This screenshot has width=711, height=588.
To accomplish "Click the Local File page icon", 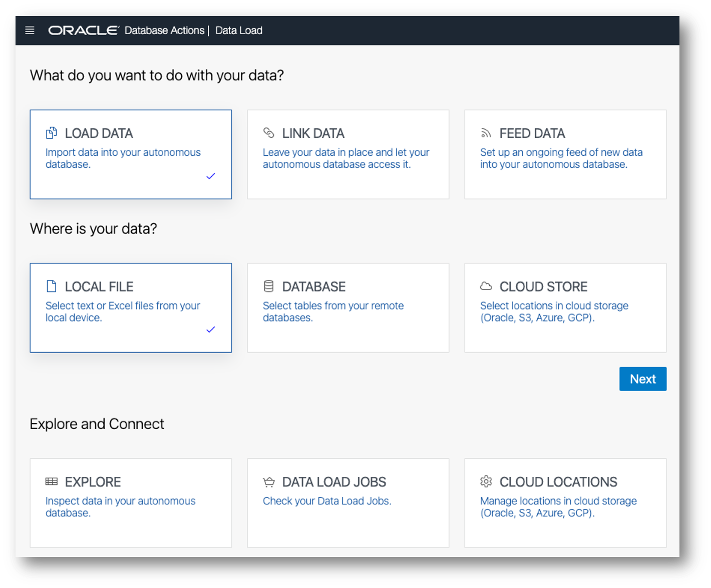I will pyautogui.click(x=51, y=286).
